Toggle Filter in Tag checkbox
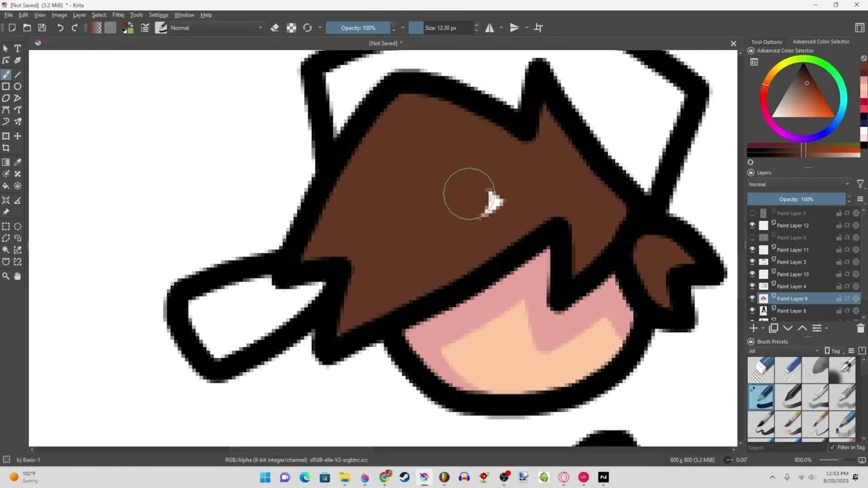 (x=833, y=447)
